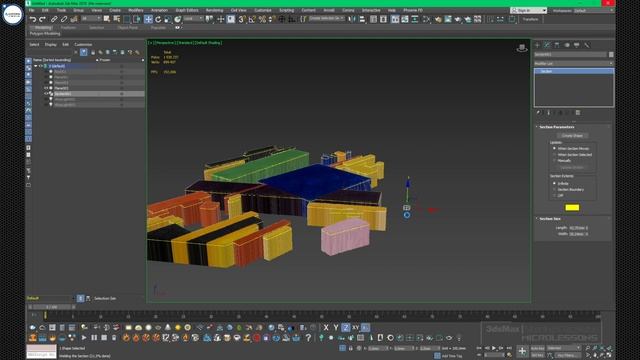Viewport: 640px width, 360px height.
Task: Select the Infinite section extents radio
Action: [555, 184]
